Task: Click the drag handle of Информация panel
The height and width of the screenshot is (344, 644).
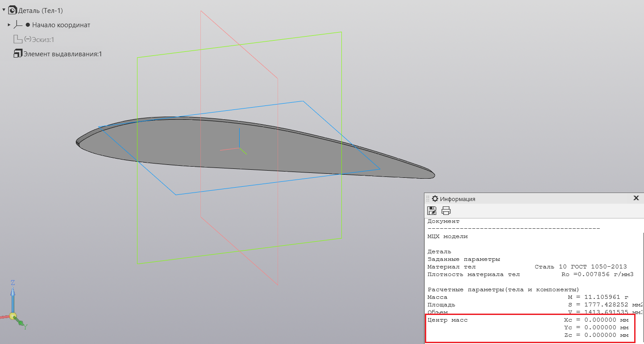Action: point(428,199)
